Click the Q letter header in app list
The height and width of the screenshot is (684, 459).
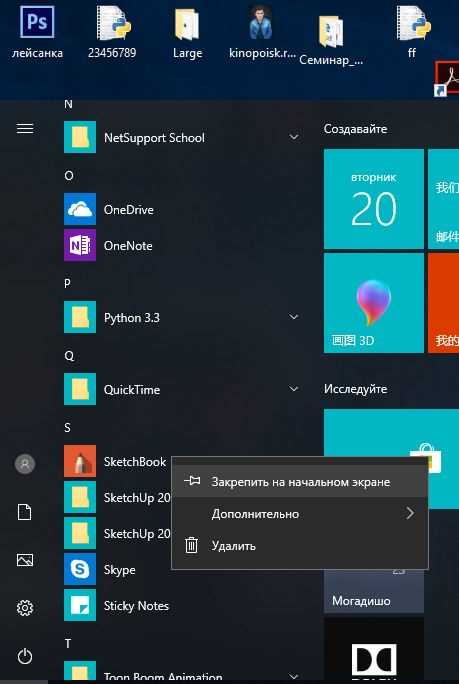pos(69,356)
